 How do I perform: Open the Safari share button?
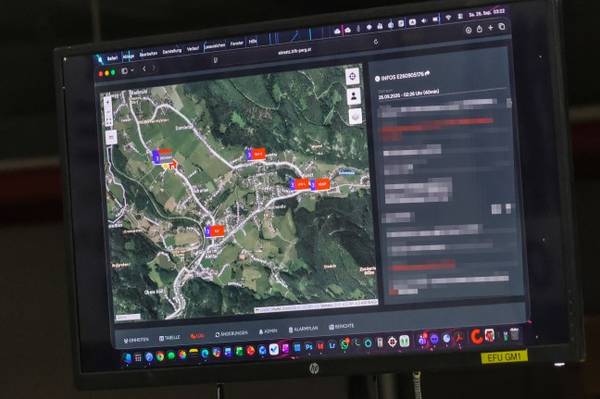point(479,29)
